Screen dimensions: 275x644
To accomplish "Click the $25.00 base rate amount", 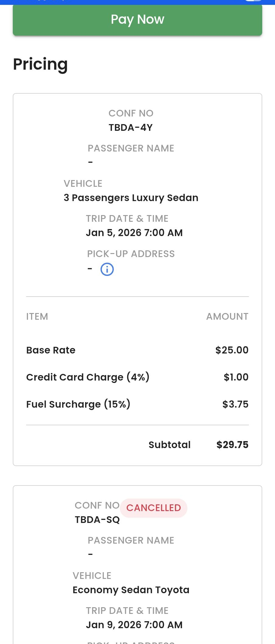I will (232, 350).
